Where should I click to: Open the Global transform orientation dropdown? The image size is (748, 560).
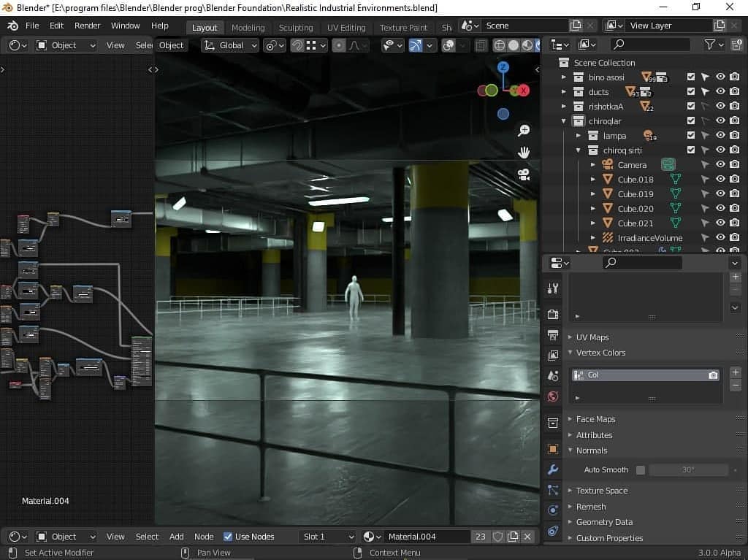coord(231,45)
